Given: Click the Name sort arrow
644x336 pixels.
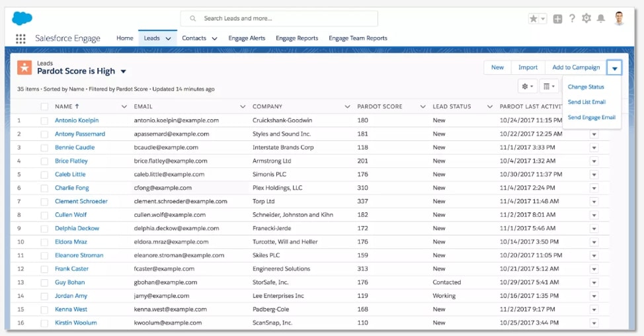Looking at the screenshot, I should [77, 106].
